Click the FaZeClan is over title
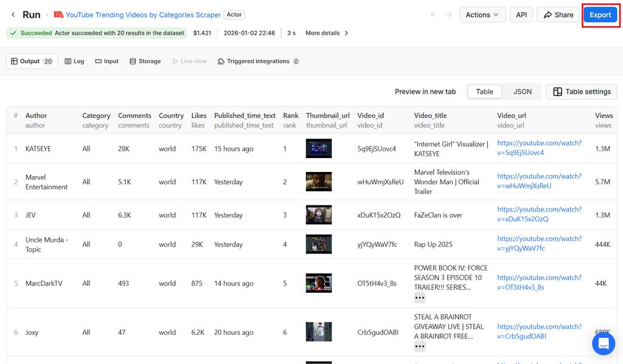 (x=438, y=215)
